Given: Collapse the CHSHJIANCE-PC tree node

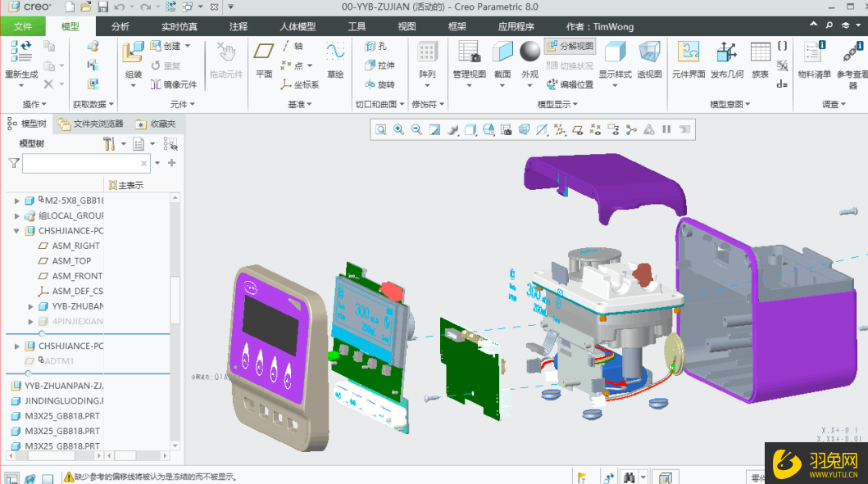Looking at the screenshot, I should [17, 231].
